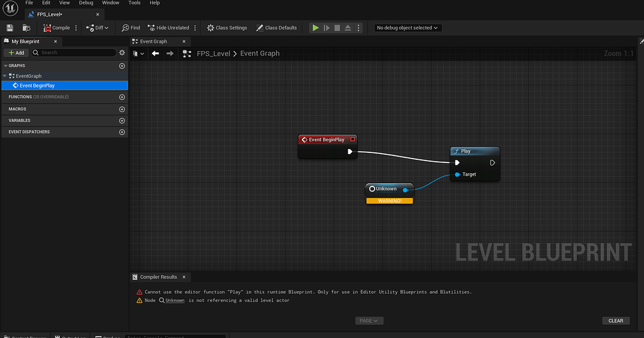Close the My Blueprint panel tab
The width and height of the screenshot is (644, 338).
pyautogui.click(x=55, y=42)
